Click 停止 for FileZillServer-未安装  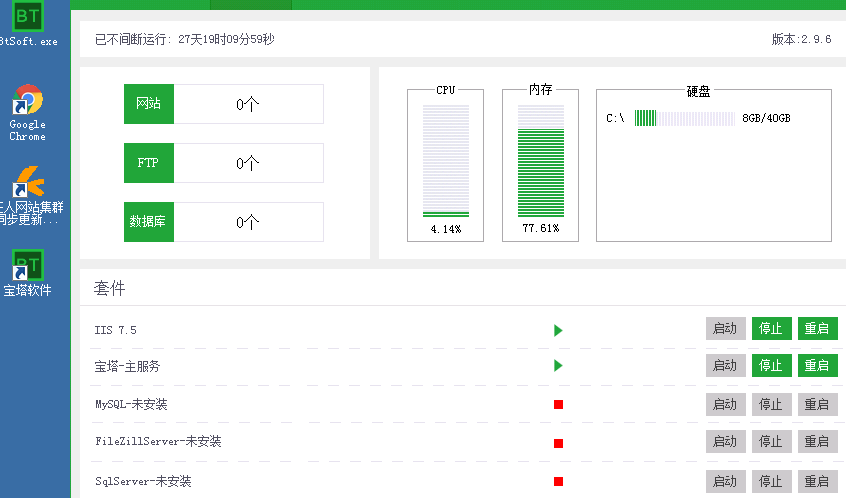pyautogui.click(x=772, y=441)
